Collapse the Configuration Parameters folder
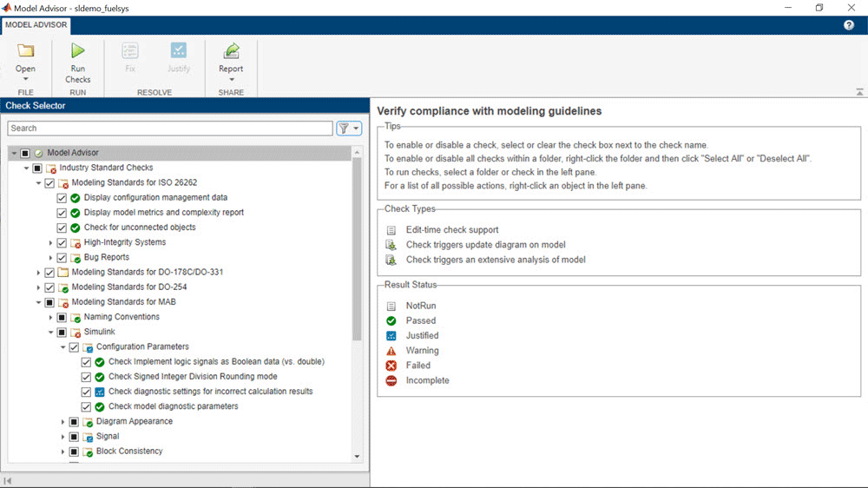This screenshot has height=488, width=868. [x=62, y=347]
